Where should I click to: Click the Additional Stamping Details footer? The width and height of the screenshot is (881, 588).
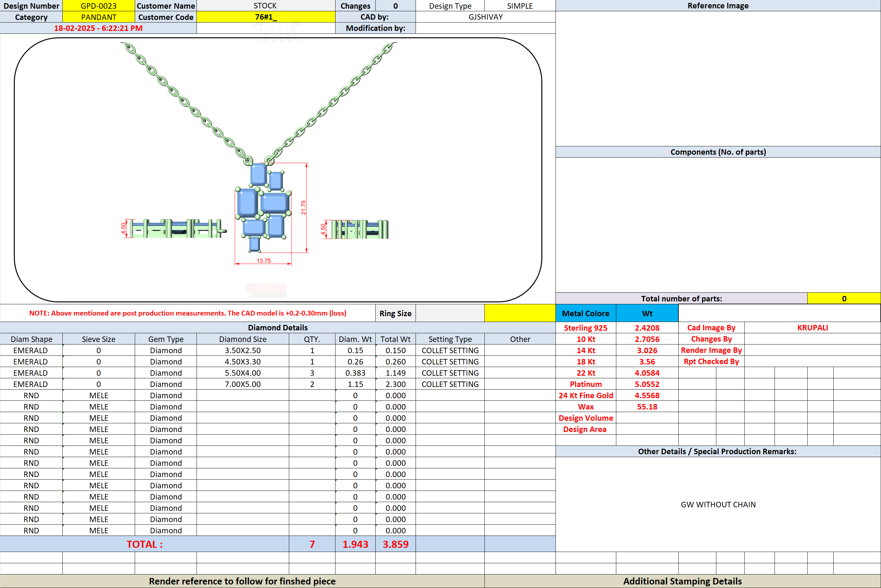pos(682,581)
